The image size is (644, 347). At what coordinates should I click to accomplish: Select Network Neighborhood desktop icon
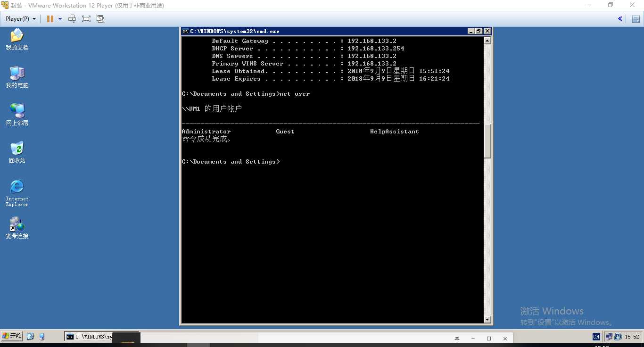[17, 115]
